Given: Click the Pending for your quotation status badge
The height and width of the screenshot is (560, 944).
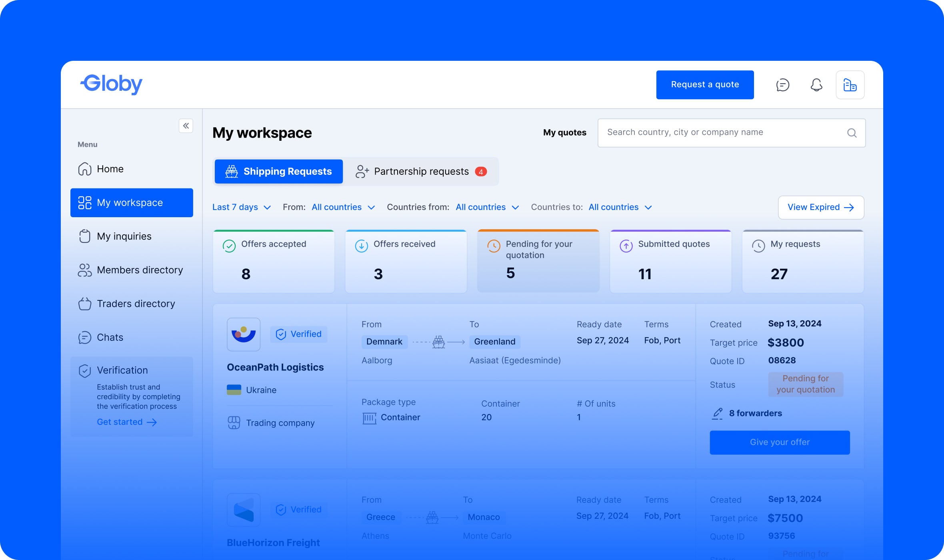Looking at the screenshot, I should tap(806, 384).
